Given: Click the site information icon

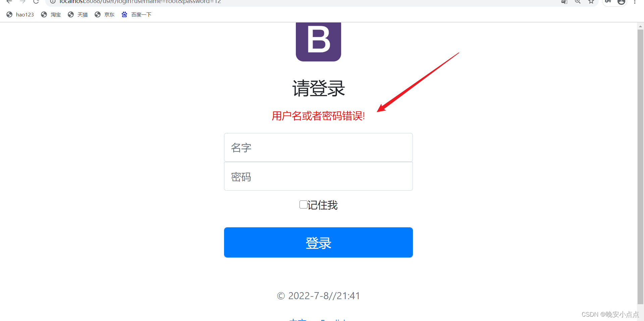Looking at the screenshot, I should [53, 2].
